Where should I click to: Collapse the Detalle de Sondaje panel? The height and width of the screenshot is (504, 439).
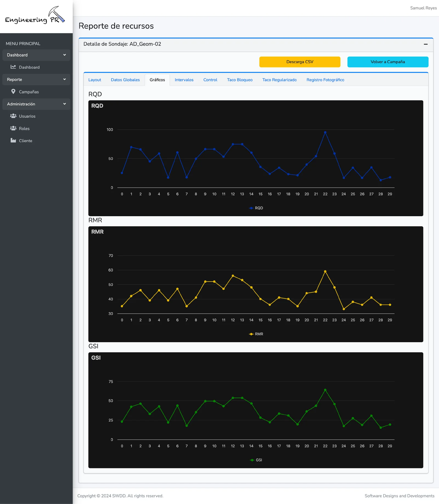pos(426,44)
